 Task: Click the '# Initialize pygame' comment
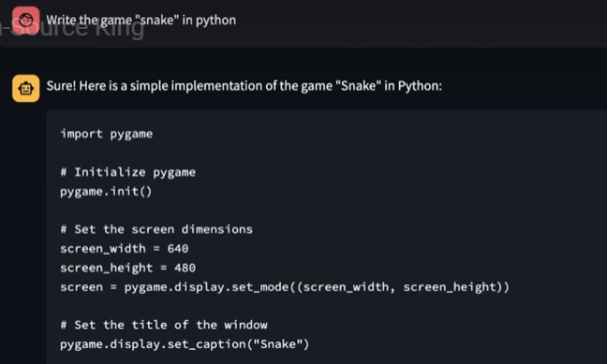(127, 172)
